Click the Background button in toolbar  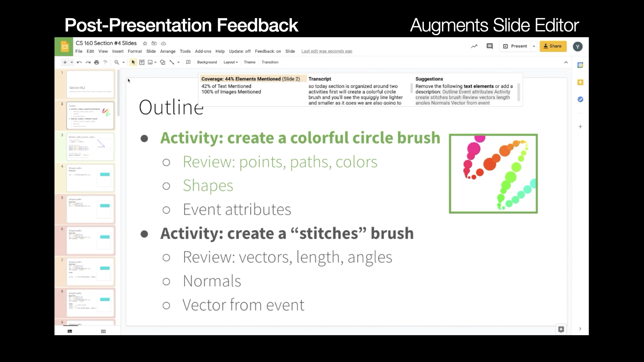pyautogui.click(x=207, y=62)
